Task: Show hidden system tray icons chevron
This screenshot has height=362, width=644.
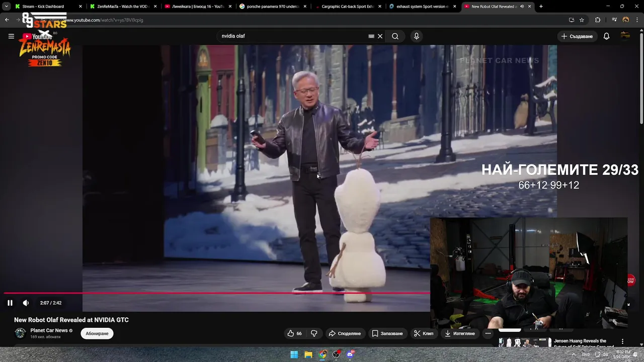Action: click(574, 354)
